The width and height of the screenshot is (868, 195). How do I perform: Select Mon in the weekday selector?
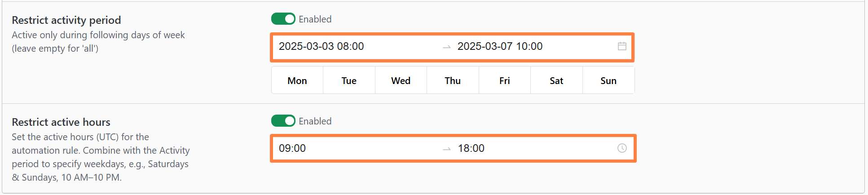pos(297,81)
